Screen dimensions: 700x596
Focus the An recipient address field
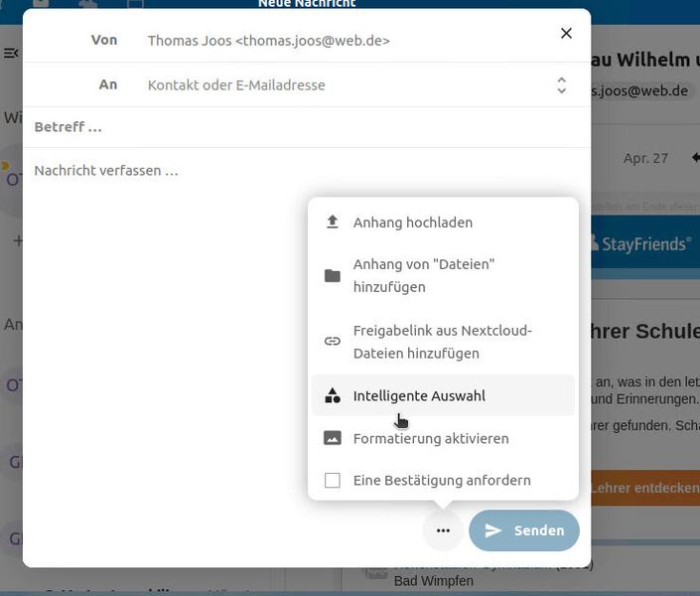click(349, 84)
